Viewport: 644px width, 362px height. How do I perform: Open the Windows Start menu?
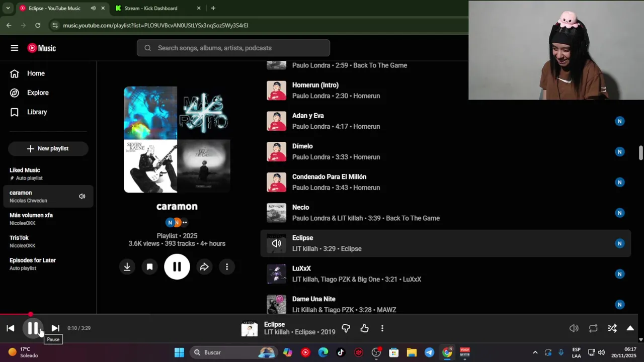(x=179, y=352)
